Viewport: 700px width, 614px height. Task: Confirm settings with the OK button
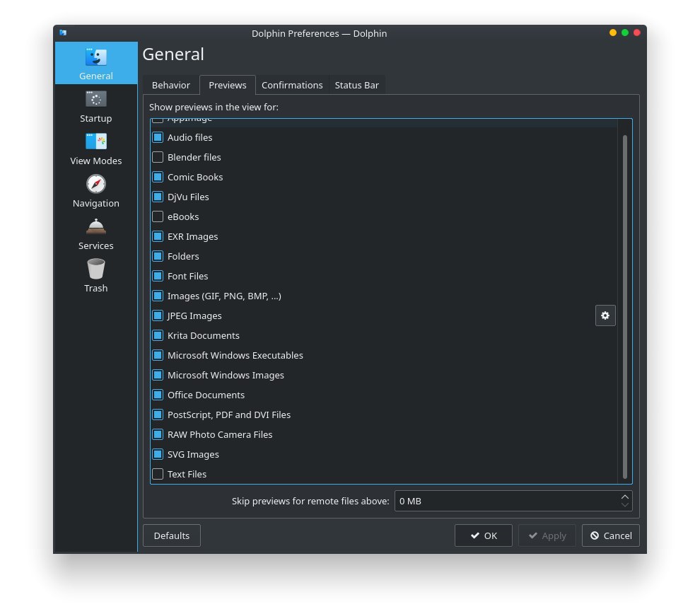(x=483, y=535)
